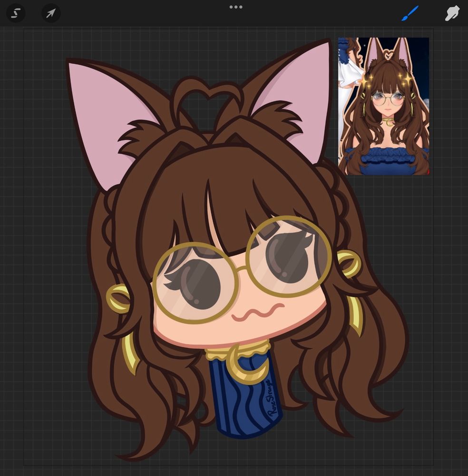Open the Selection tool (S icon)

(16, 13)
